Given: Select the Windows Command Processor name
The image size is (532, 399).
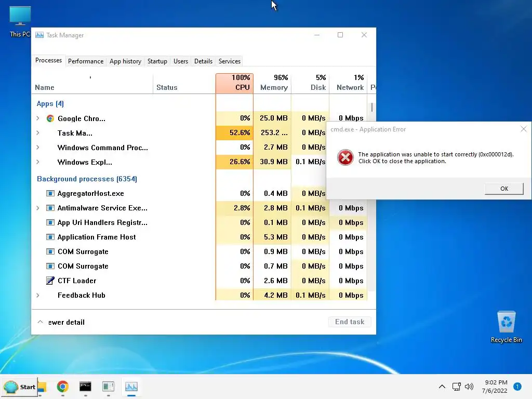Looking at the screenshot, I should tap(103, 148).
